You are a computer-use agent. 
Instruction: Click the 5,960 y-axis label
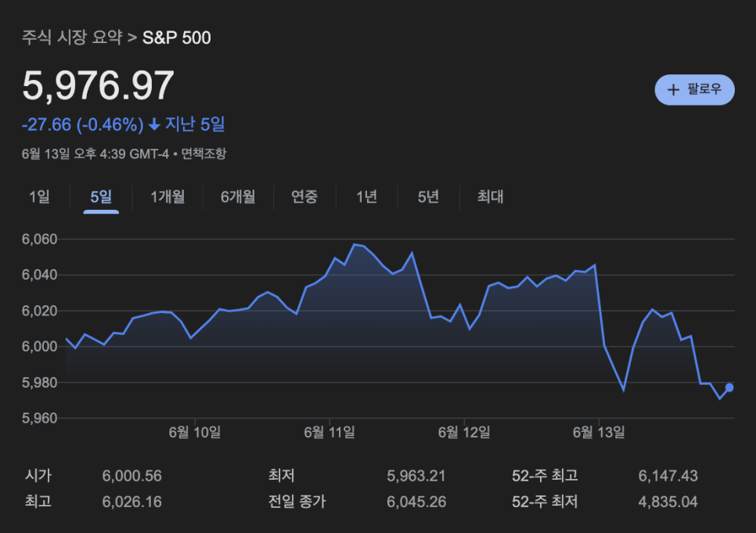coord(40,418)
